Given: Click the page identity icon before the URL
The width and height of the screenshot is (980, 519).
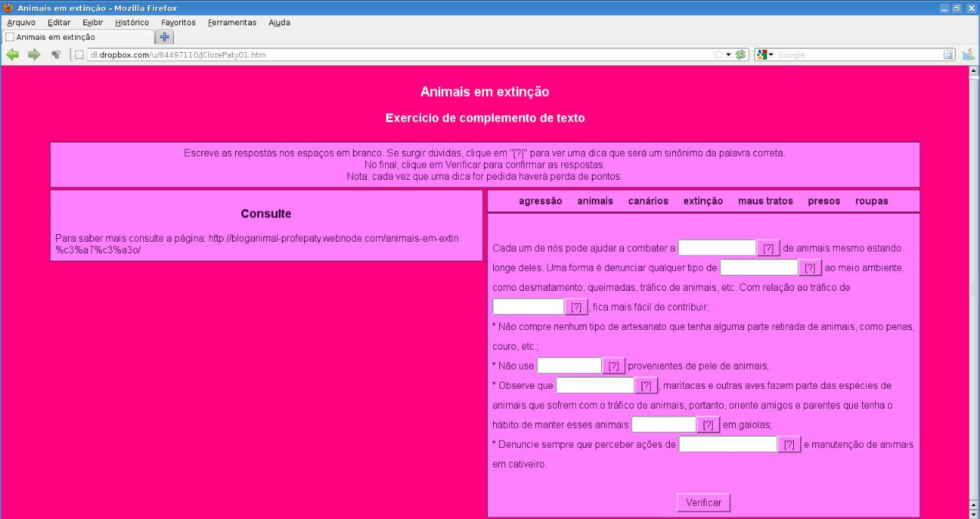Looking at the screenshot, I should click(x=78, y=55).
